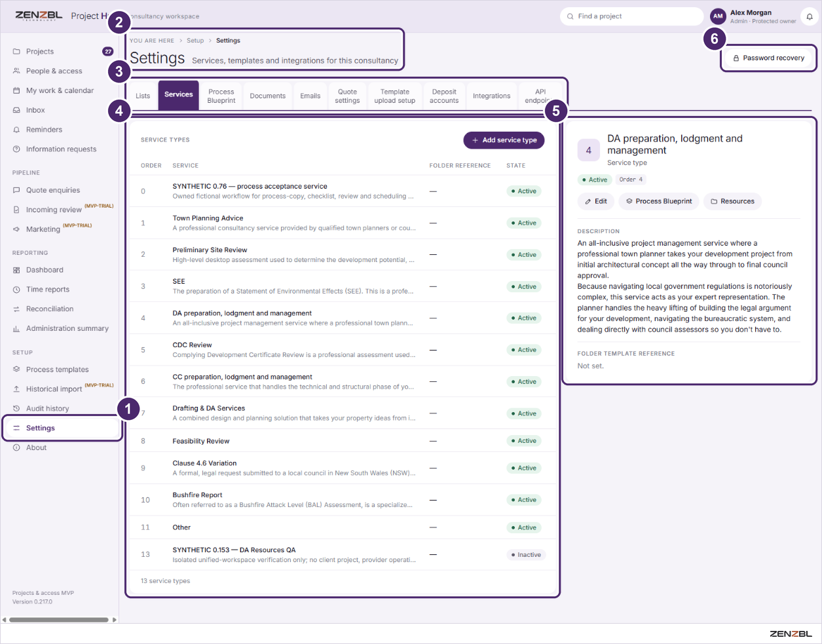Select the Town Planning Advice row
The image size is (822, 644).
(x=344, y=223)
